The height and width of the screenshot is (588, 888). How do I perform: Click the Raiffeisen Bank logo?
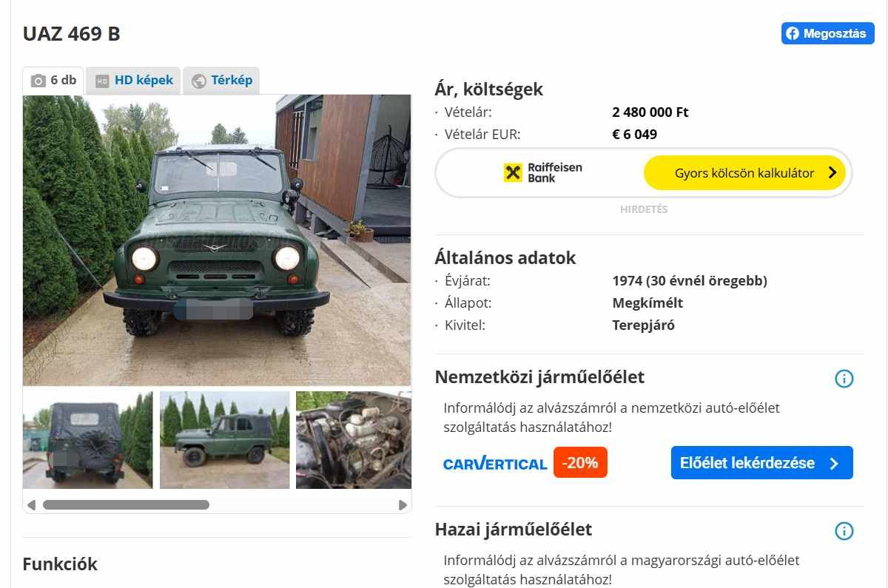pos(542,172)
